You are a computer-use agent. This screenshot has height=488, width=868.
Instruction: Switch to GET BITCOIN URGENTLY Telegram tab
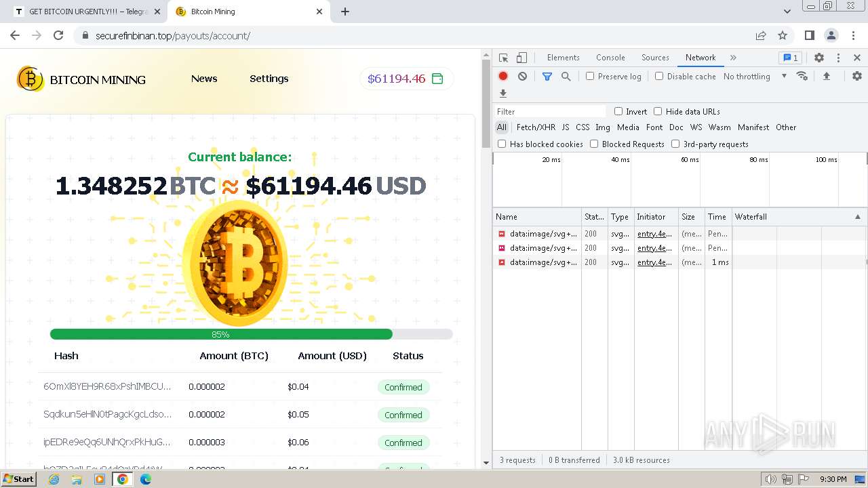point(87,12)
